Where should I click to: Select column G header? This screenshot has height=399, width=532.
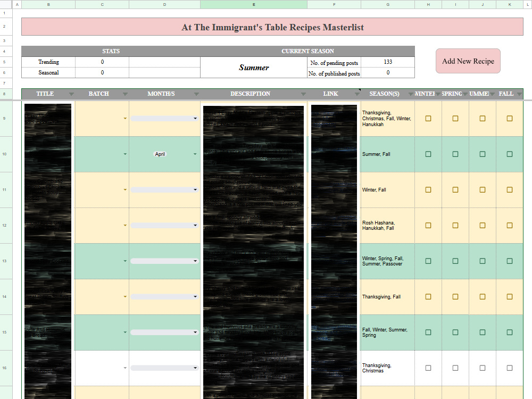388,4
